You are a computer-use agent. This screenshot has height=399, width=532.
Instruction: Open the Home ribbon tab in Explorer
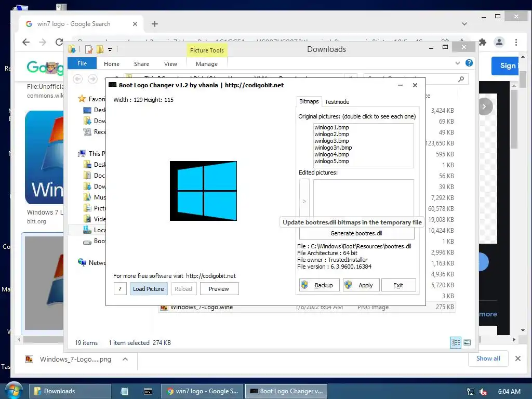112,64
